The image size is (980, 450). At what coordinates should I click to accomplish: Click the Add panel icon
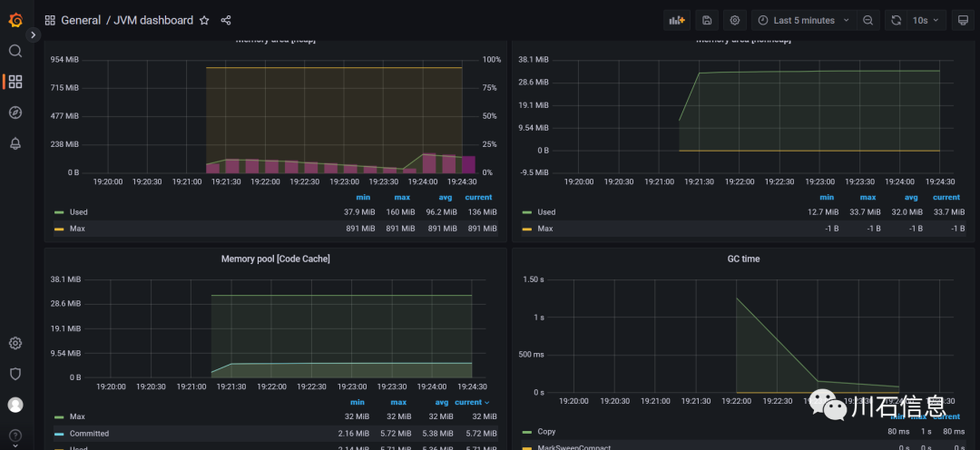pos(677,20)
